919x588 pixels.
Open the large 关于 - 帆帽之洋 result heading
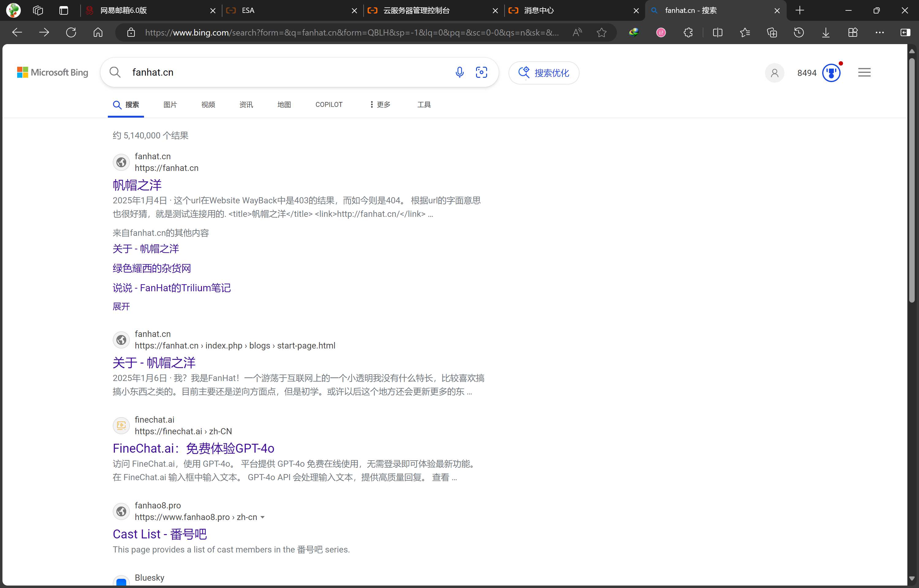click(x=154, y=363)
